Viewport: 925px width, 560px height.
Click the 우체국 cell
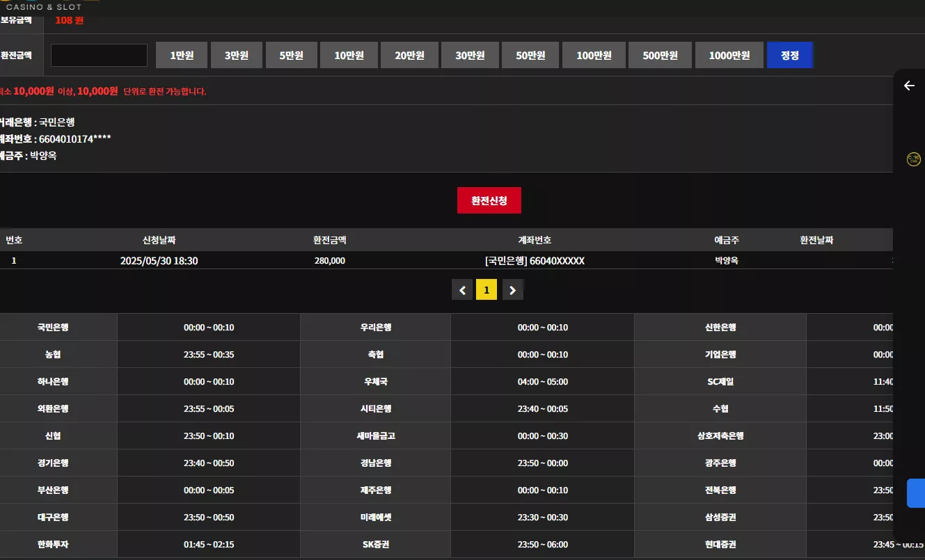(x=376, y=382)
